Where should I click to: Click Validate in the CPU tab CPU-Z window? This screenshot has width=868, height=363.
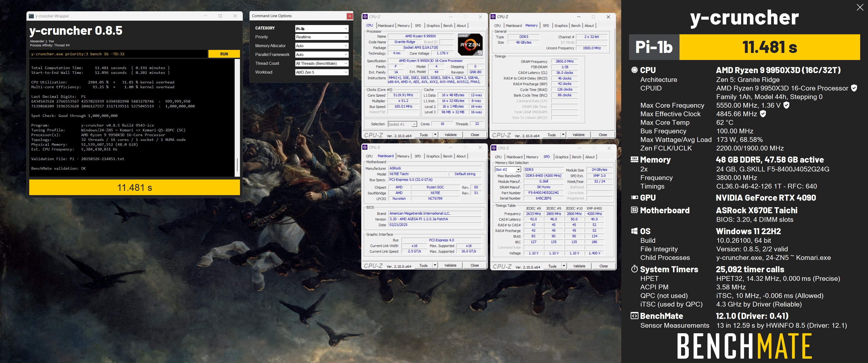(450, 135)
